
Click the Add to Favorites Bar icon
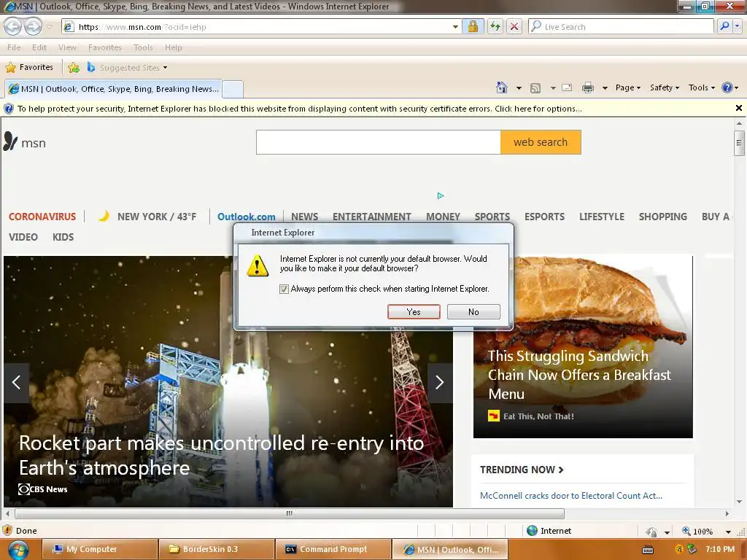[x=74, y=68]
